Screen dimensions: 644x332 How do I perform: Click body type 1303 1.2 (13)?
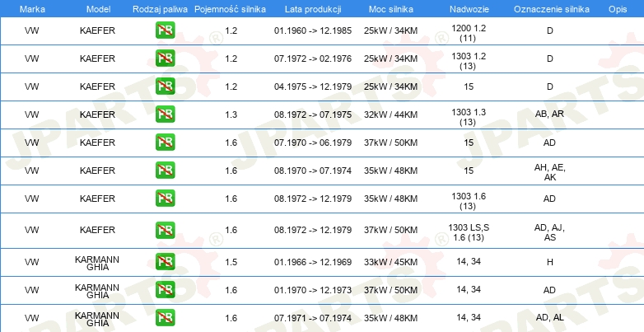(469, 61)
